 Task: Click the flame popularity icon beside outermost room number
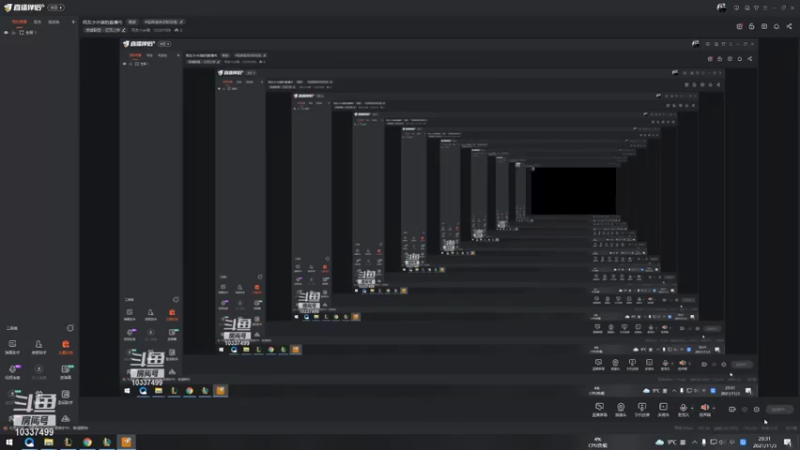(x=177, y=30)
